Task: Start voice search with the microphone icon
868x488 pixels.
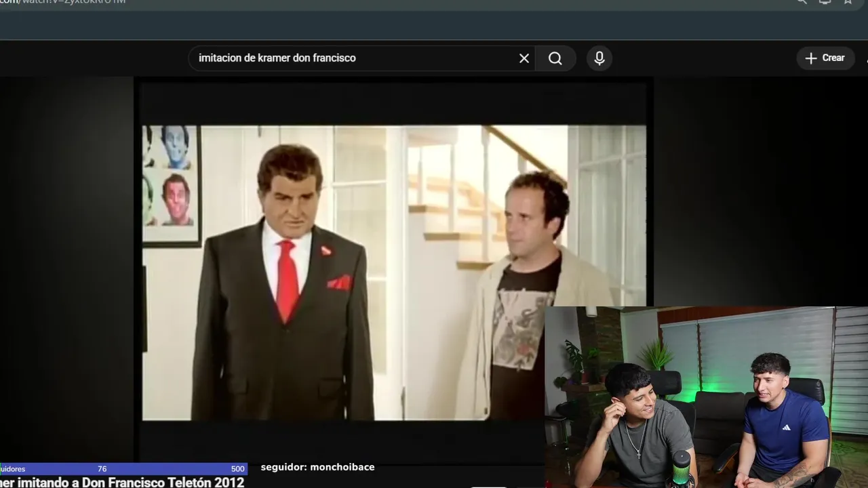Action: 599,58
